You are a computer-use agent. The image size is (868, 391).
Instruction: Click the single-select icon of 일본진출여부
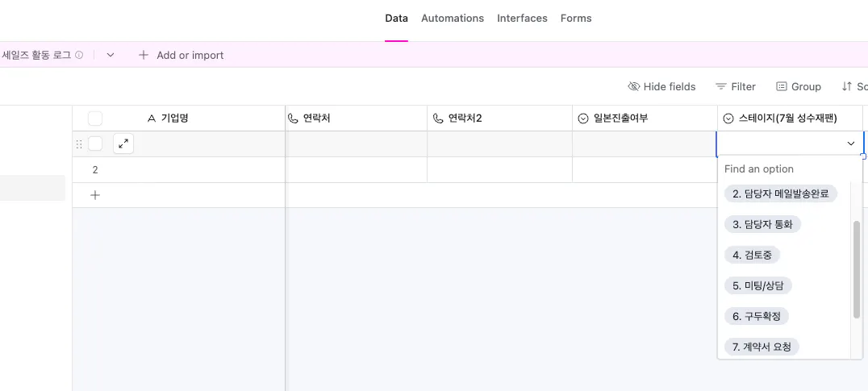coord(583,119)
